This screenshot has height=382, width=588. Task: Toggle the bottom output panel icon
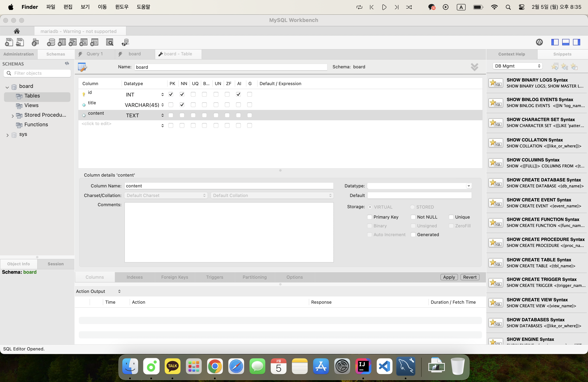click(566, 42)
